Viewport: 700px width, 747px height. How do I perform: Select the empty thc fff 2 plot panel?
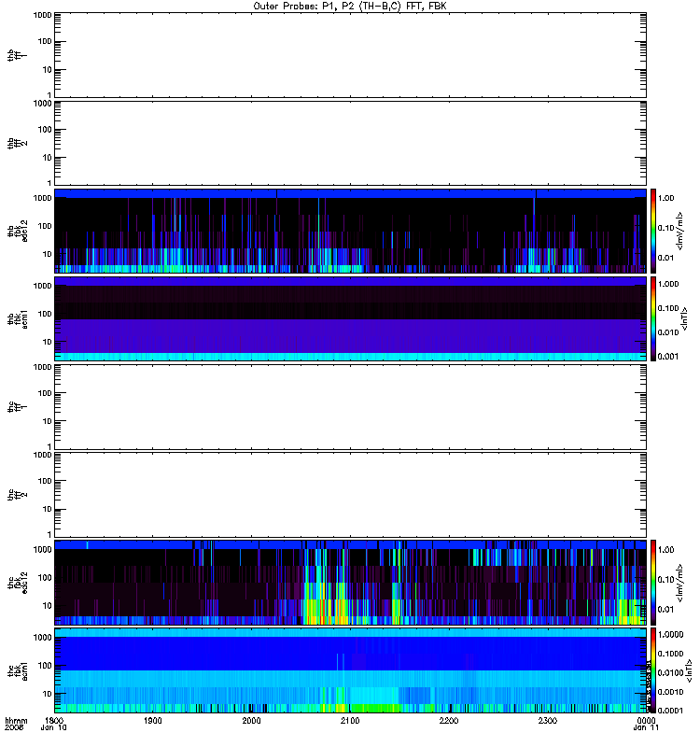pos(351,495)
